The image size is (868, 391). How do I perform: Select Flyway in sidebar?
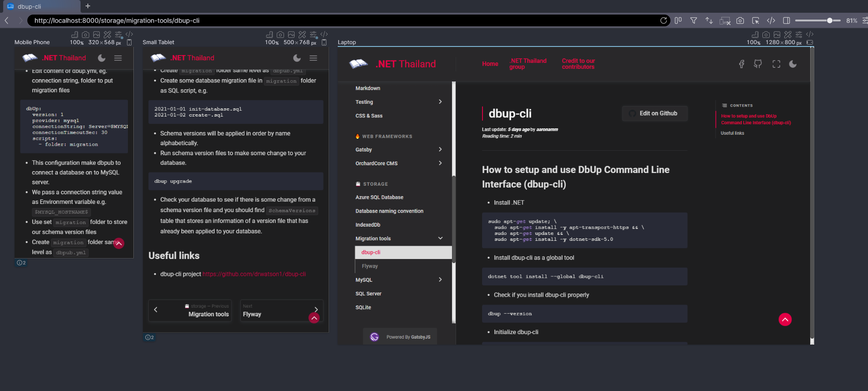point(370,266)
